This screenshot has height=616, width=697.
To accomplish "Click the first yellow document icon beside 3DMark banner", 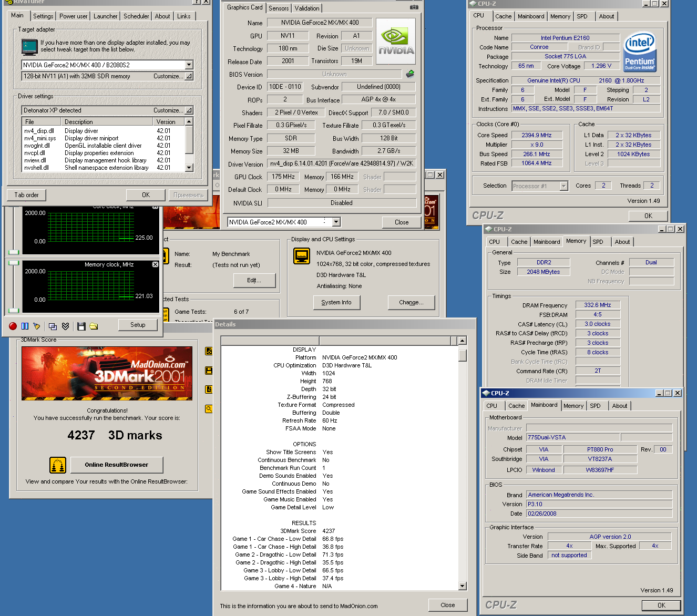I will click(209, 351).
